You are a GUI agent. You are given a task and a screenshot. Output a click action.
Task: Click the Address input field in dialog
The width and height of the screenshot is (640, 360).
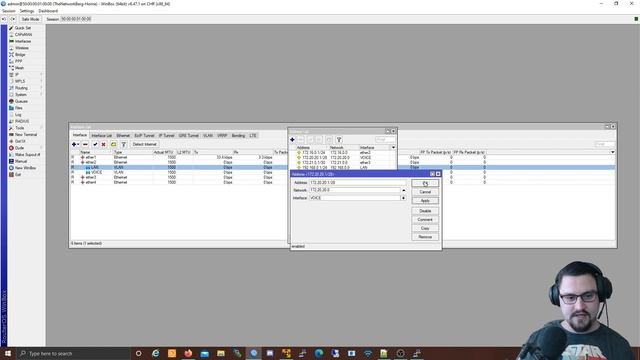[358, 182]
